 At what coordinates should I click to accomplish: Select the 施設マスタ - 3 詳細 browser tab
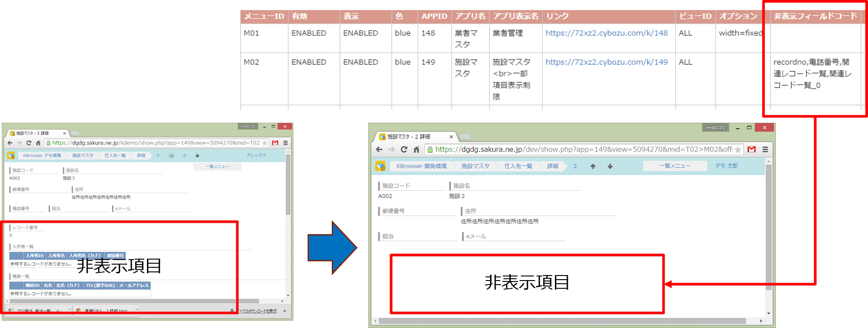click(x=38, y=133)
